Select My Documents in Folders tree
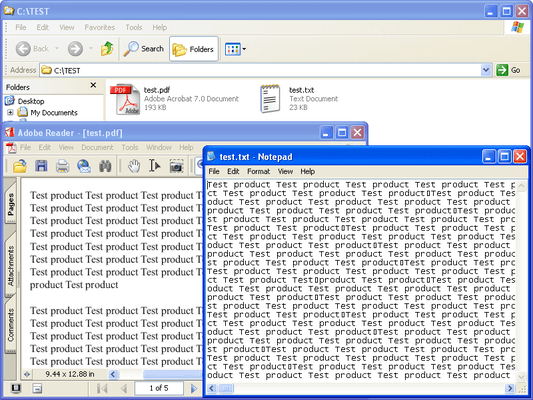This screenshot has width=533, height=400. pyautogui.click(x=54, y=112)
